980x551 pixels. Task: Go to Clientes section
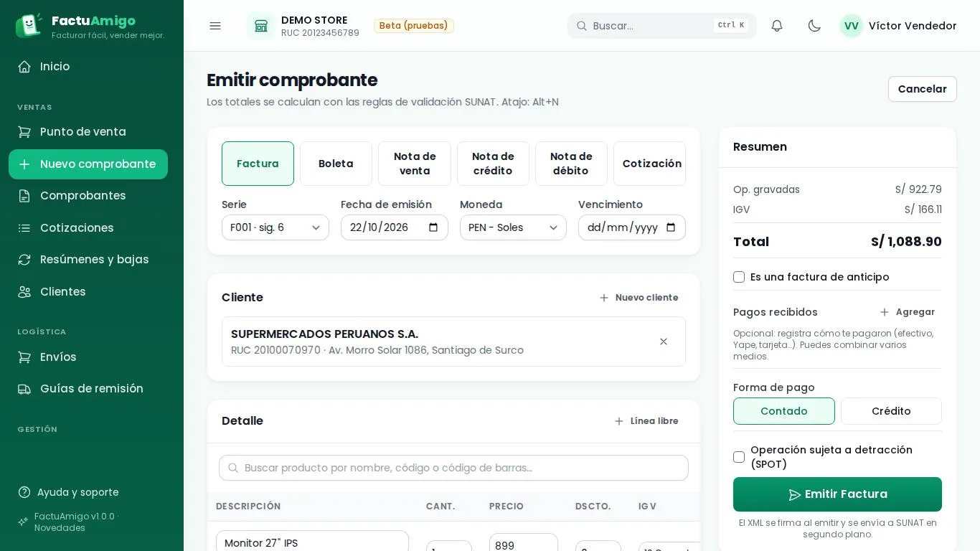[88, 292]
